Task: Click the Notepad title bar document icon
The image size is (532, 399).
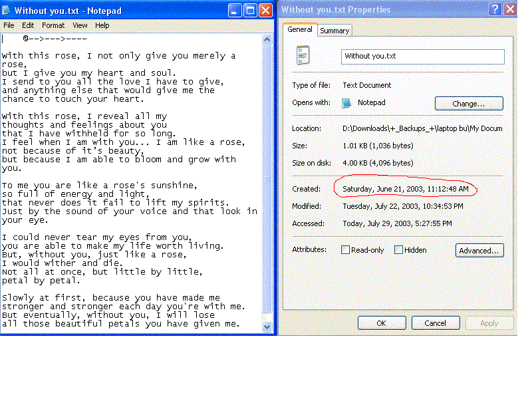Action: tap(6, 11)
